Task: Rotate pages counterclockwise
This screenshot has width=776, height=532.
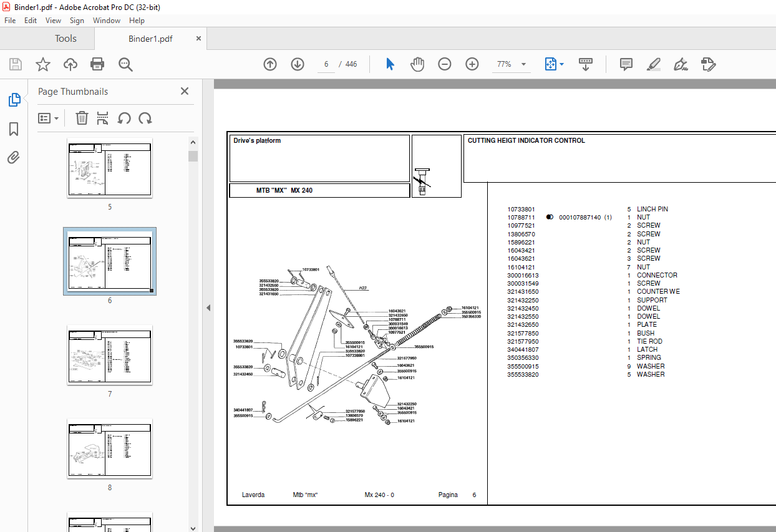Action: (x=124, y=118)
